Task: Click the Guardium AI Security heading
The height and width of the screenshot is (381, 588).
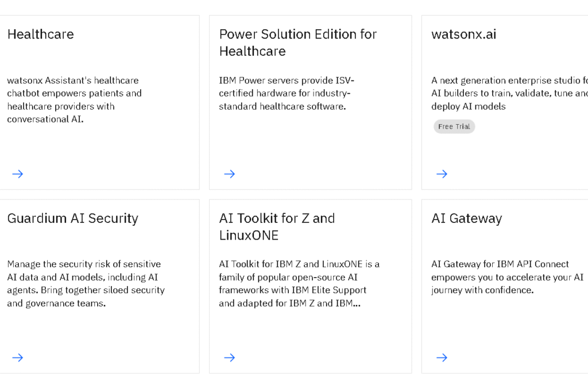Action: pyautogui.click(x=73, y=218)
